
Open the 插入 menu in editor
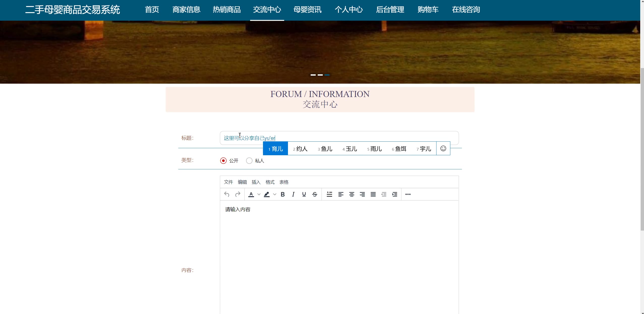(x=256, y=182)
